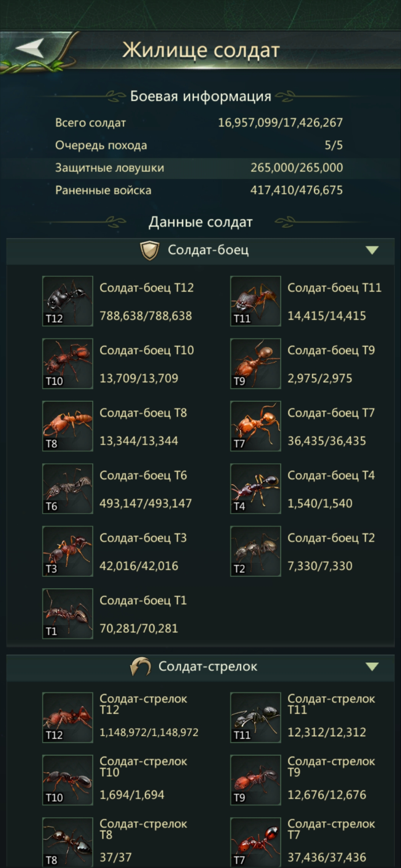Select the Солдат-стрелок T12 ant icon
Screen dimensions: 401x868
pos(68,717)
